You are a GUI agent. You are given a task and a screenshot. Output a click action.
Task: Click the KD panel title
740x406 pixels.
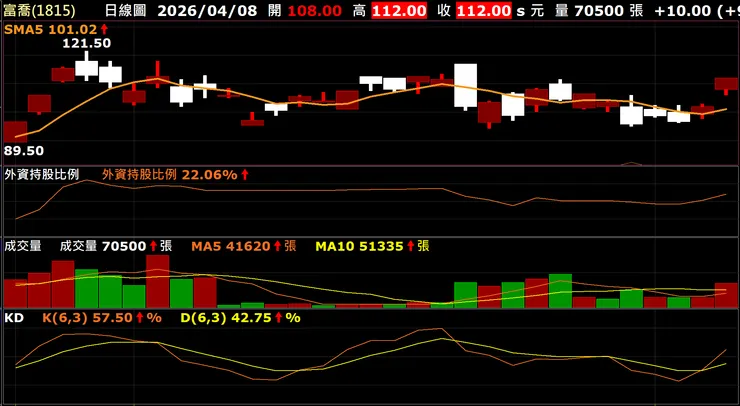[x=14, y=318]
